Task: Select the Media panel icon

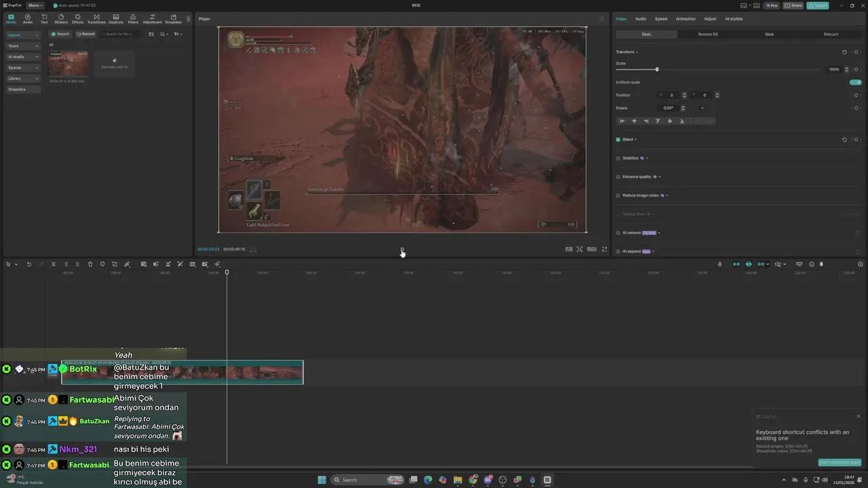Action: pos(11,19)
